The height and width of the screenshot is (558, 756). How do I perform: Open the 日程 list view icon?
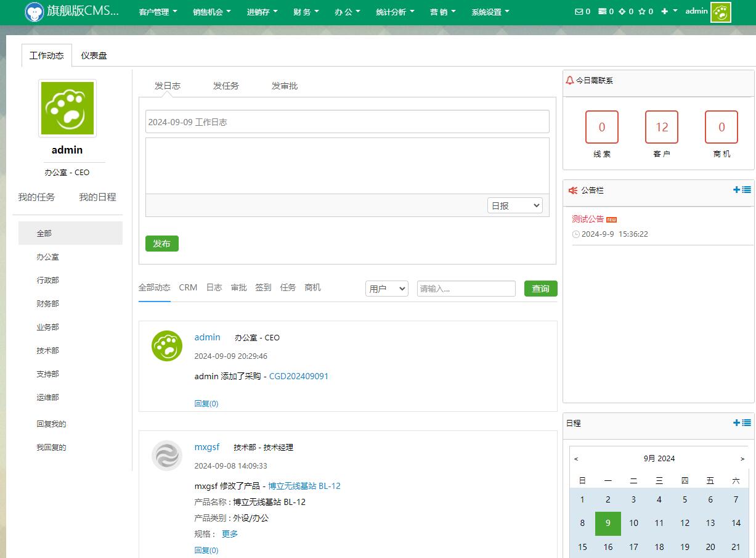(x=747, y=423)
